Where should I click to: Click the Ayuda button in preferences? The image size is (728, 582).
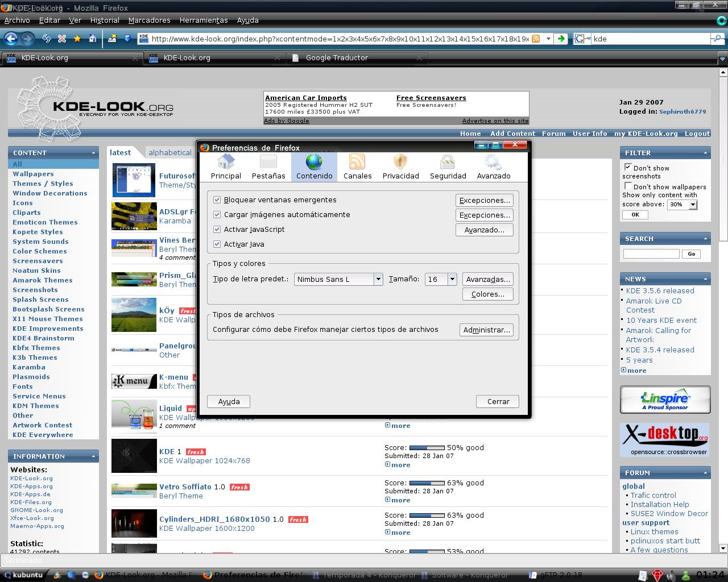pos(229,401)
